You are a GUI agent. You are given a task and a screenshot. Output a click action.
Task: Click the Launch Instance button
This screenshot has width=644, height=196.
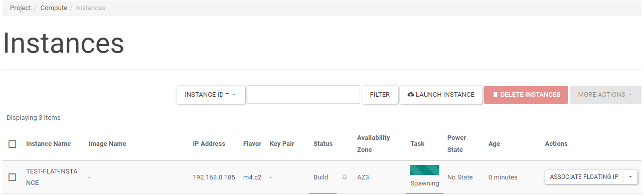(441, 95)
